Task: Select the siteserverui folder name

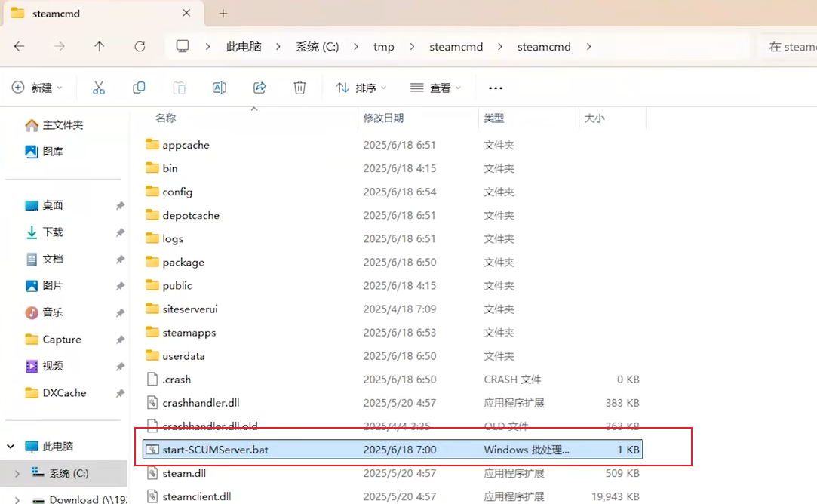Action: point(190,309)
